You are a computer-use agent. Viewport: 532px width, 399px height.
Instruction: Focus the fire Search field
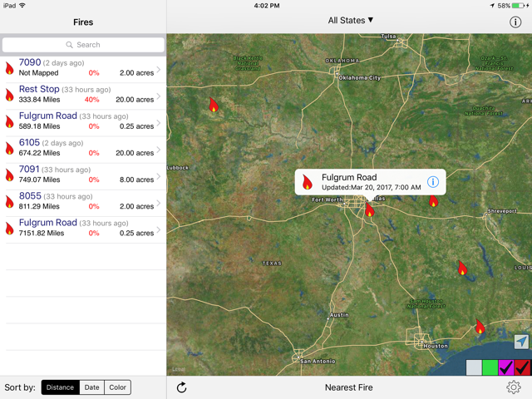pos(83,45)
